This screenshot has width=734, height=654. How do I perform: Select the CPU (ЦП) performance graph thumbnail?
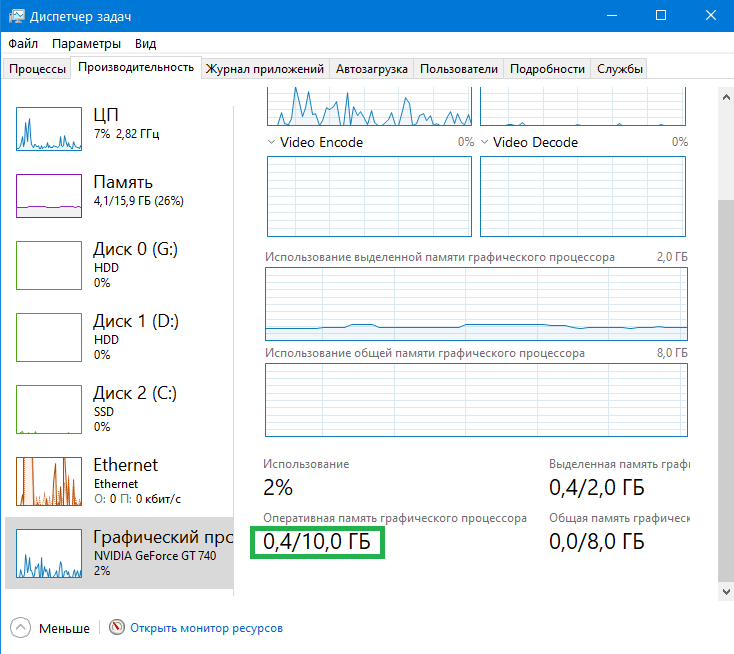(x=49, y=129)
